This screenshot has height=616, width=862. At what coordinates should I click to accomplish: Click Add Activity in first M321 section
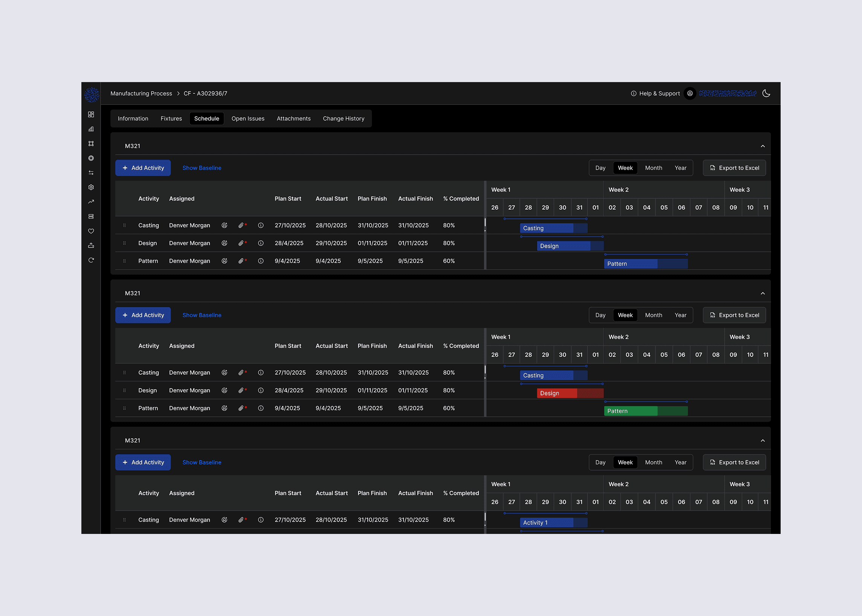[x=143, y=168]
